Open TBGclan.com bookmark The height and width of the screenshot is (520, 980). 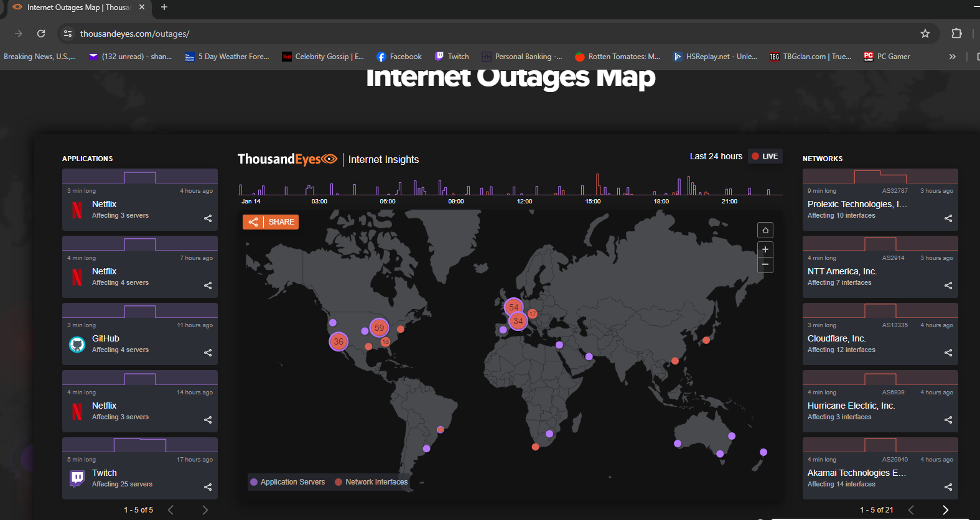tap(810, 57)
